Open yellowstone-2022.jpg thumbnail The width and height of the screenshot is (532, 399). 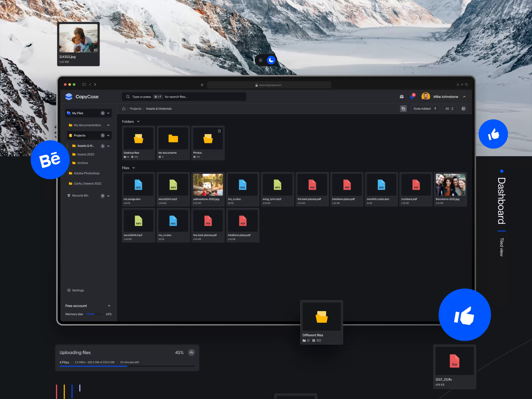tap(208, 185)
